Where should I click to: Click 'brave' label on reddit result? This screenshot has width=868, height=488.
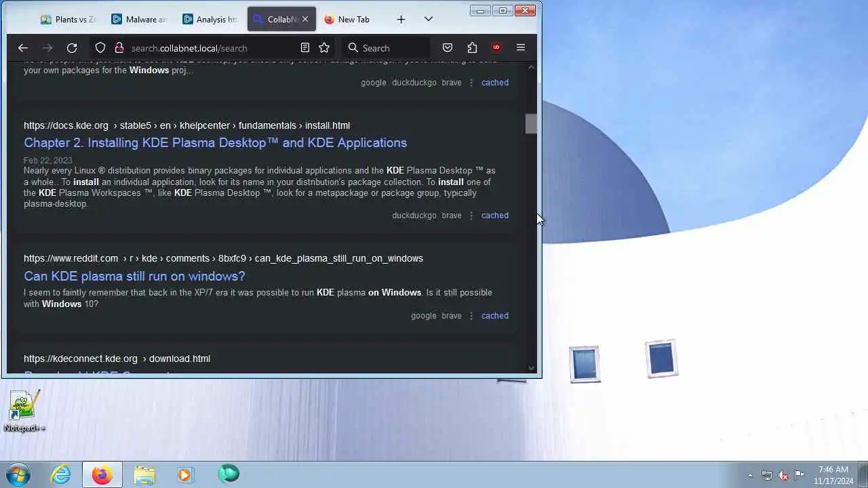pos(452,316)
